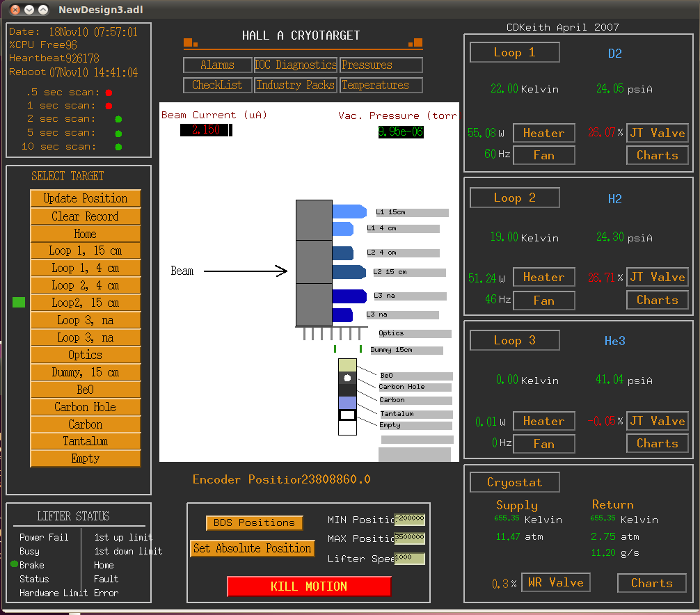Image resolution: width=700 pixels, height=615 pixels.
Task: Select Loop 2, 4 cm target
Action: [x=86, y=285]
